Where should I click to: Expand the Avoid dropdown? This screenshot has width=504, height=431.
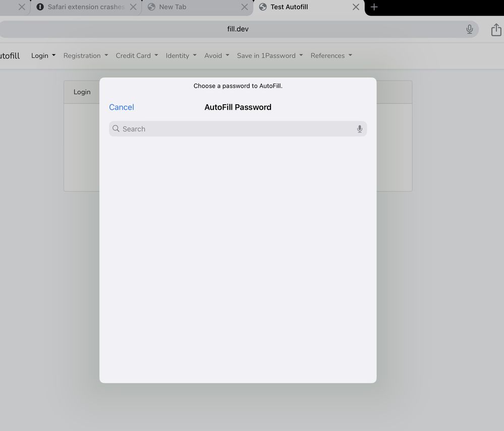(216, 55)
